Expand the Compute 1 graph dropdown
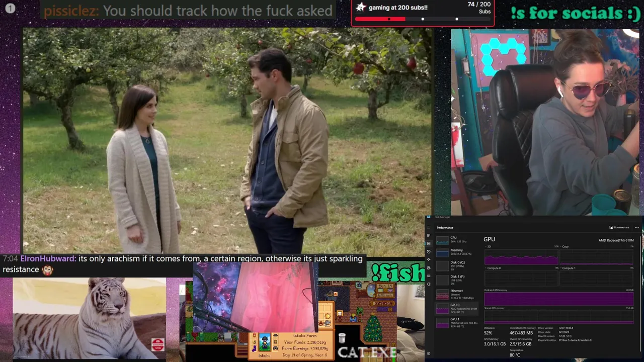The image size is (644, 362). 560,268
